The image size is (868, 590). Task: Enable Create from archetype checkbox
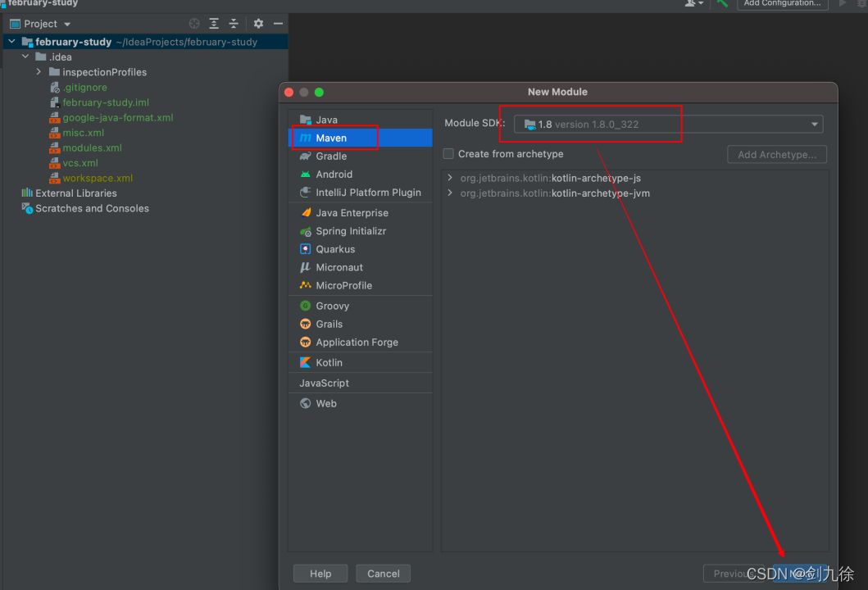pyautogui.click(x=448, y=154)
